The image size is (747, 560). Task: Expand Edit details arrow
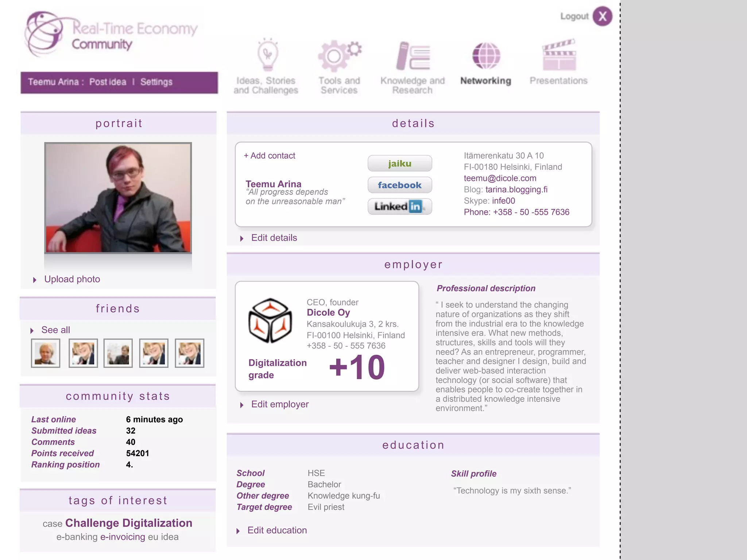[x=242, y=238]
